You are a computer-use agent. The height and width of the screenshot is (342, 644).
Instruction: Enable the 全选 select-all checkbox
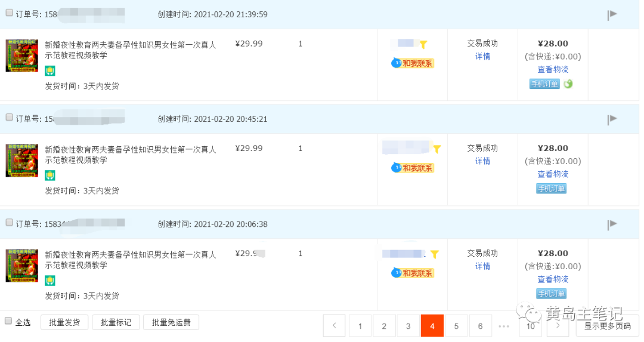(x=8, y=321)
